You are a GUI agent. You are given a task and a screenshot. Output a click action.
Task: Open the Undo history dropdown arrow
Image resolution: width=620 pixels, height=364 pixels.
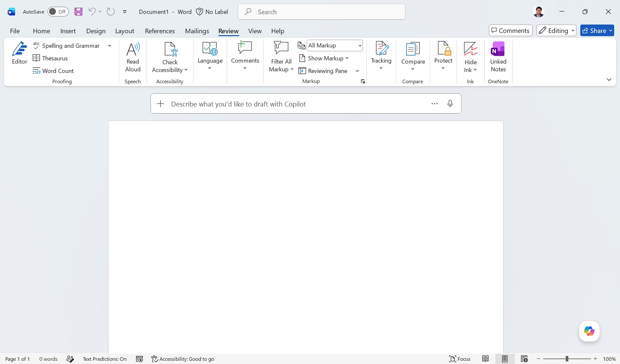pyautogui.click(x=100, y=12)
